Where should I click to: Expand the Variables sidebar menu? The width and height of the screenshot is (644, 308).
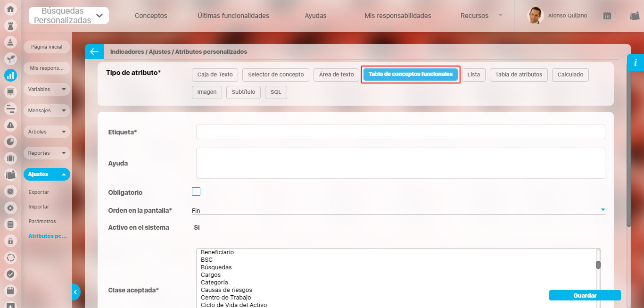click(47, 89)
